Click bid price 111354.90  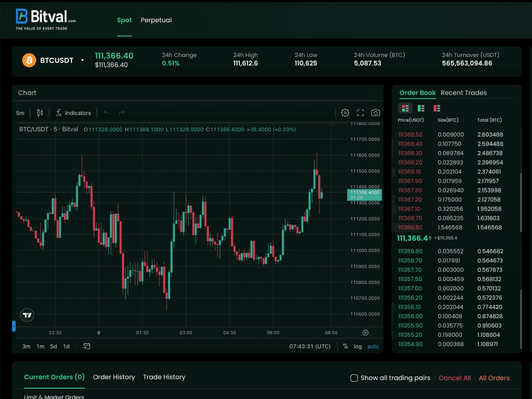click(410, 344)
